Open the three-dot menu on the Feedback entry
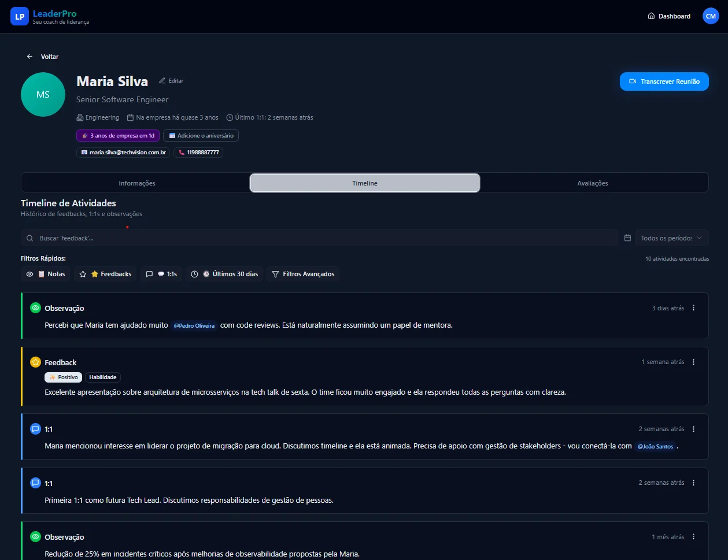This screenshot has width=728, height=560. point(693,362)
